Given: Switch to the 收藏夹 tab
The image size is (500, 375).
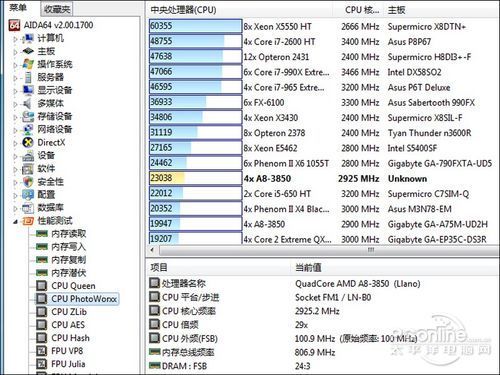Looking at the screenshot, I should 57,9.
